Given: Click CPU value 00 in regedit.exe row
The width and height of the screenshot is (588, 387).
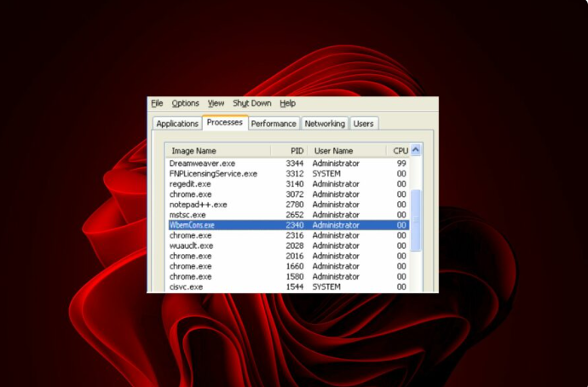Looking at the screenshot, I should pos(401,184).
